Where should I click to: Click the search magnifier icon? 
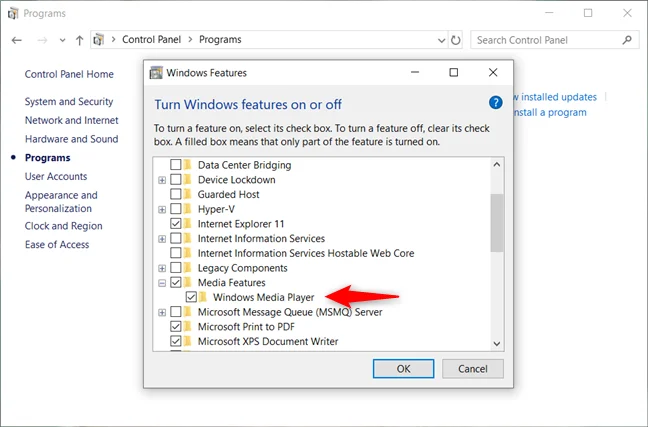click(x=627, y=40)
